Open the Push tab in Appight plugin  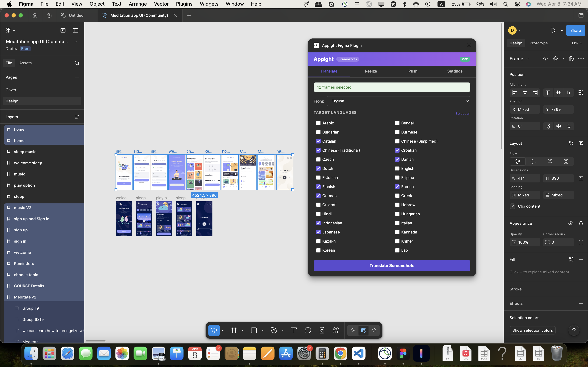[x=413, y=71]
